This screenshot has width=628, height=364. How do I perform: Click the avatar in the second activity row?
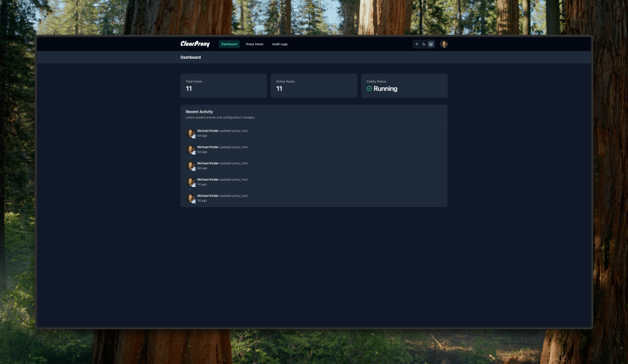[190, 148]
